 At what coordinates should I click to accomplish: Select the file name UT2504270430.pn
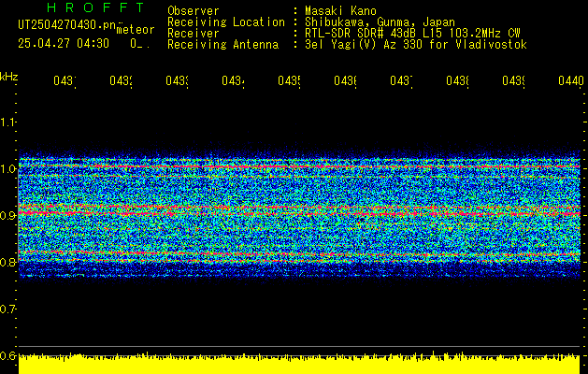click(67, 25)
